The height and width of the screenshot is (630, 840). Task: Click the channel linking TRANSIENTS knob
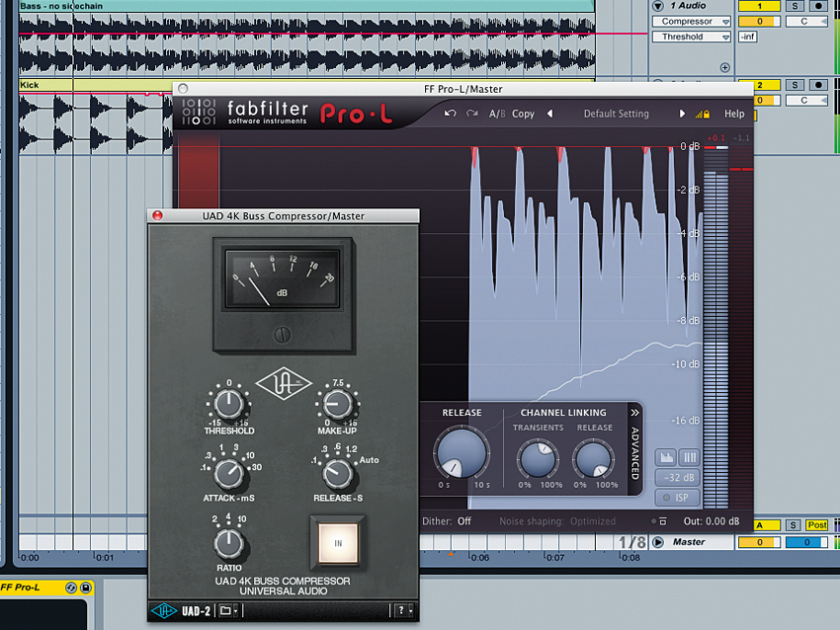coord(538,459)
